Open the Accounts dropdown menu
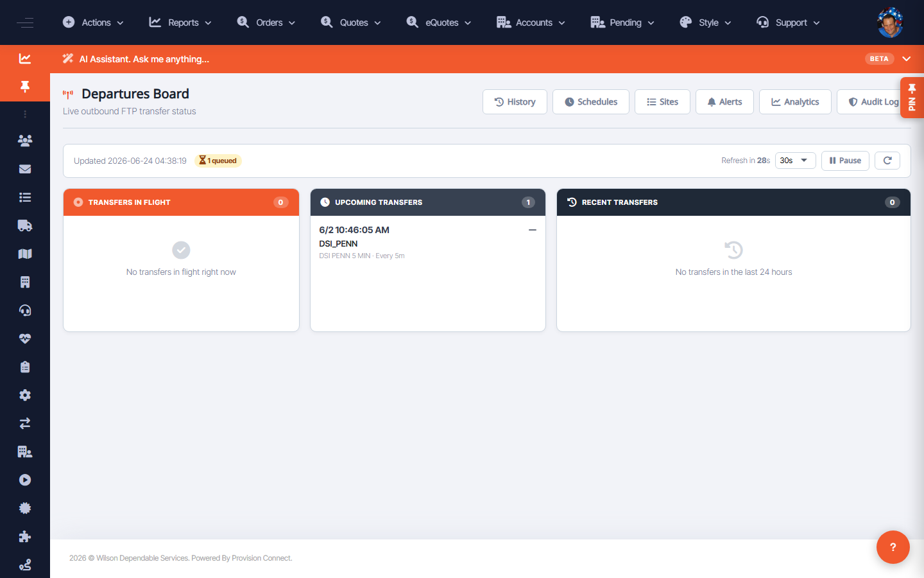The image size is (924, 578). click(531, 22)
